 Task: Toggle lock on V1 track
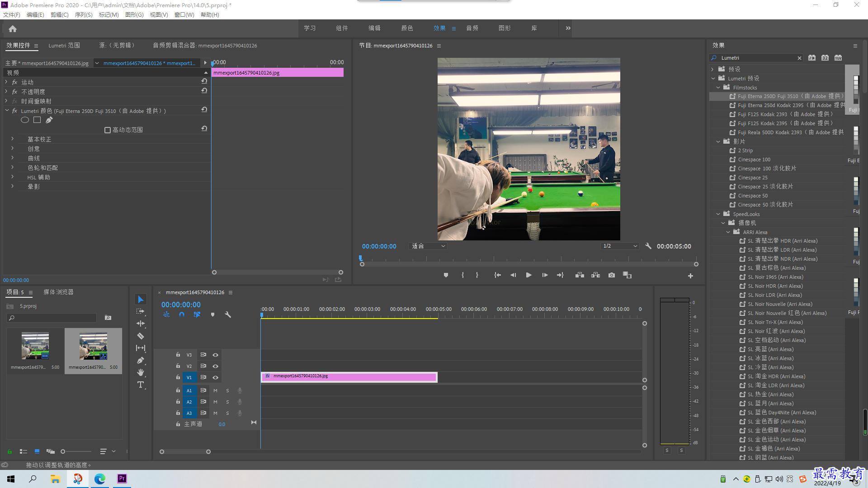click(178, 377)
